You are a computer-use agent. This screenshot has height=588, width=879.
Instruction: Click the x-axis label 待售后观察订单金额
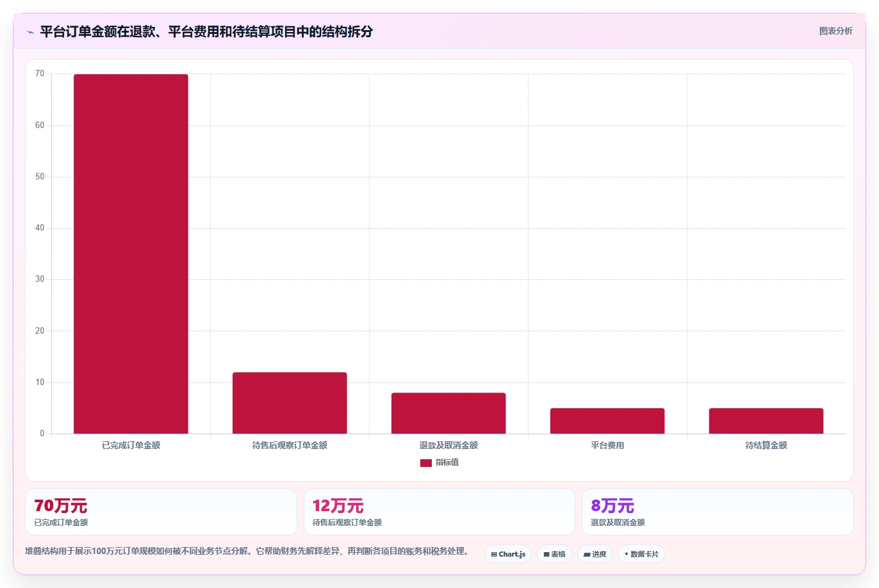(x=290, y=445)
